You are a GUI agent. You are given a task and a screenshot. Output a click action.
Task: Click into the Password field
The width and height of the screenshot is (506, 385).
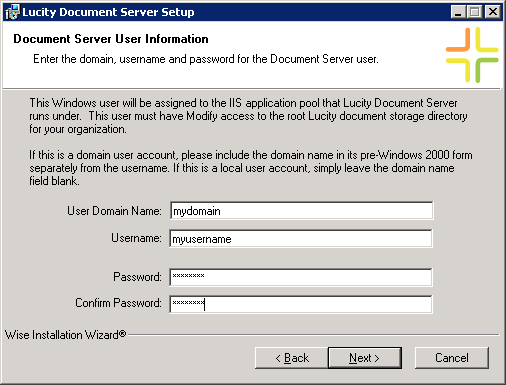click(301, 277)
